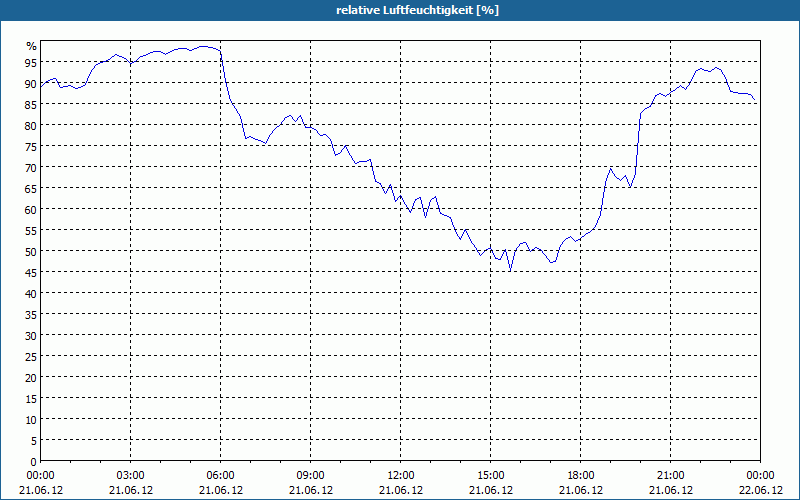Click the '%' unit label on y-axis

click(32, 46)
